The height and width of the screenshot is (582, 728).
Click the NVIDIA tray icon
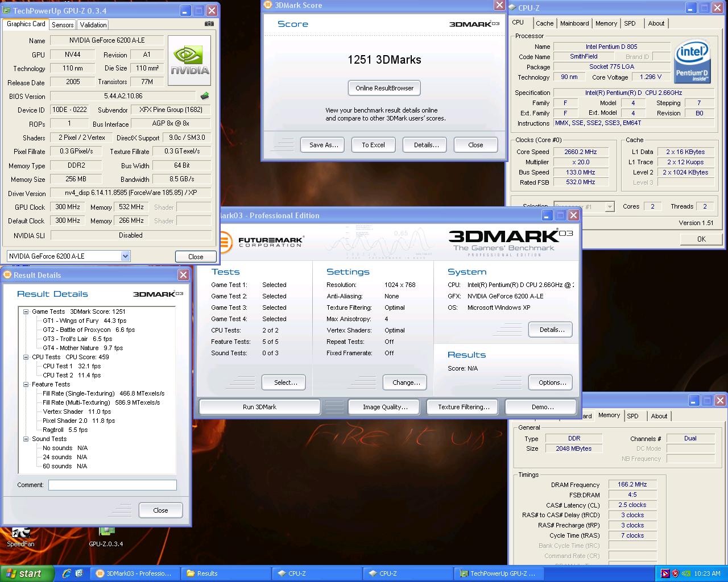point(686,573)
